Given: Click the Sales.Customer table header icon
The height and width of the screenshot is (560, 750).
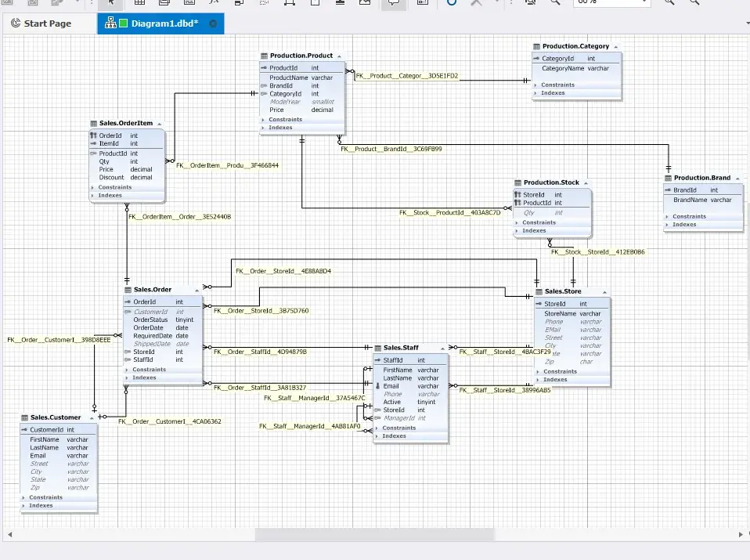Looking at the screenshot, I should (24, 418).
